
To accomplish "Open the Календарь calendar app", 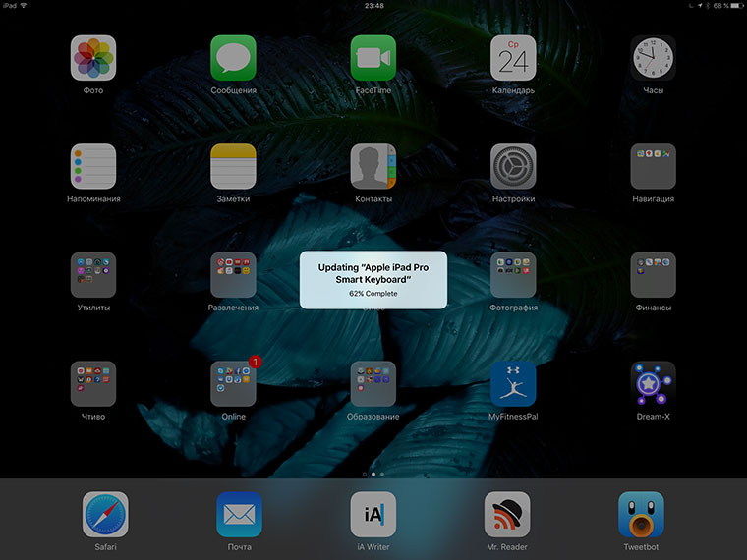I will click(x=513, y=58).
